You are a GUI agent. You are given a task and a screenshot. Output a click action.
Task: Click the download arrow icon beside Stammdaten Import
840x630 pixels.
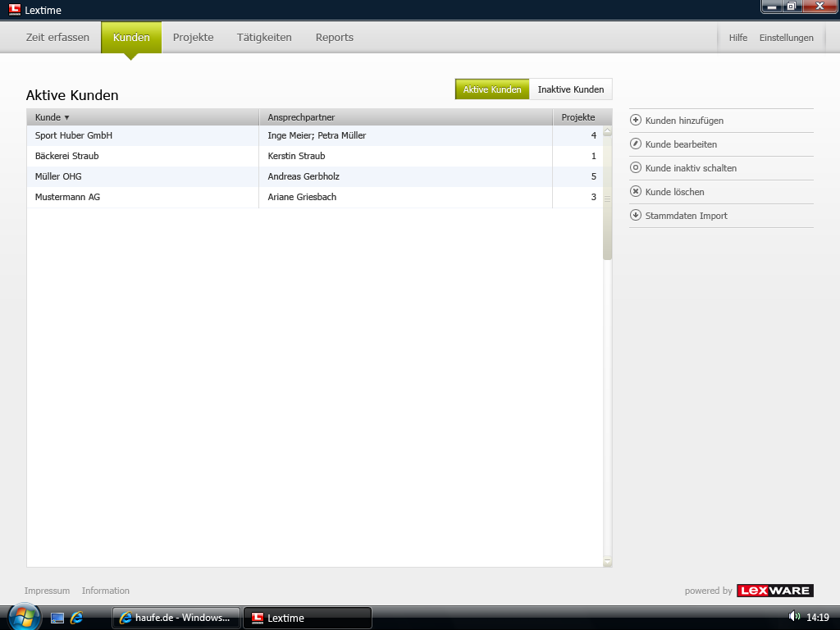[x=636, y=216]
